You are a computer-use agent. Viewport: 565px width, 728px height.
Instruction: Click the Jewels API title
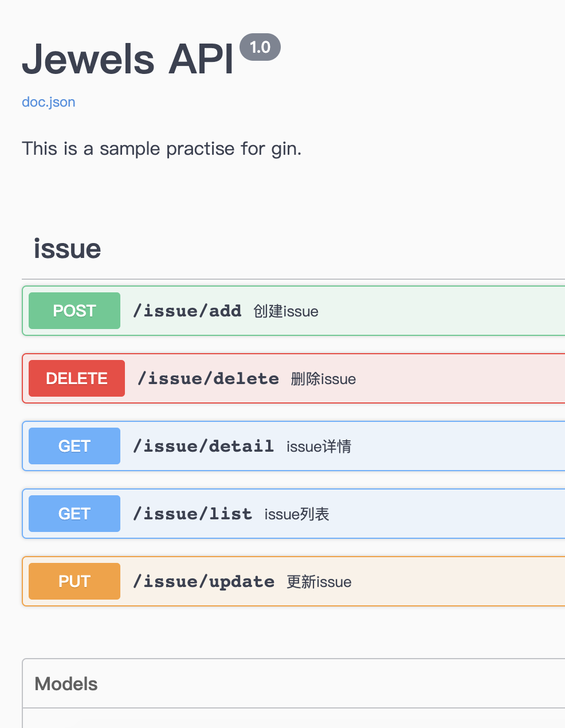coord(127,57)
